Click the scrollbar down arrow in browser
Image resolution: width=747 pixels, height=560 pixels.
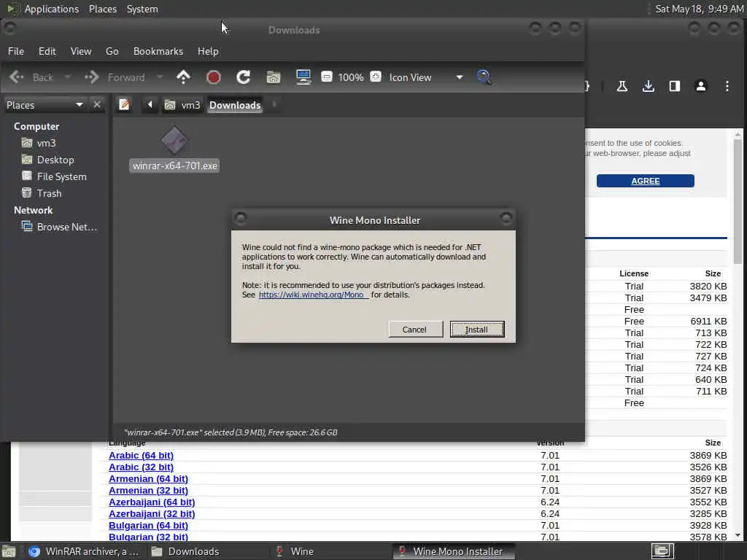tap(738, 536)
